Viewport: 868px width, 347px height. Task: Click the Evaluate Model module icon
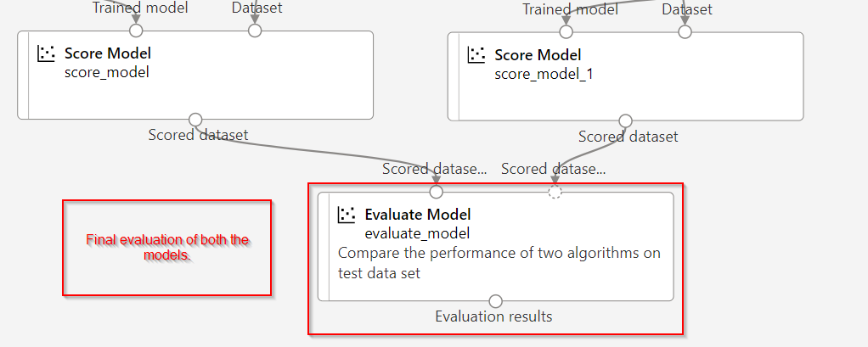point(346,215)
